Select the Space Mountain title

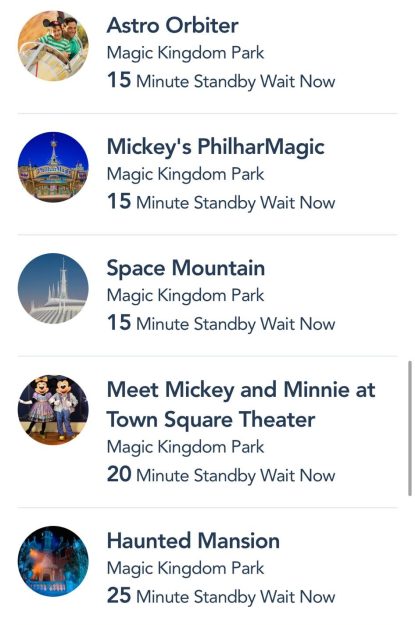pos(186,268)
